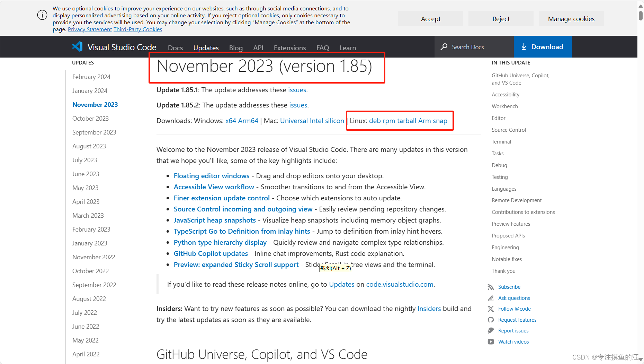Open the FAQ nav link
644x364 pixels.
click(x=323, y=48)
